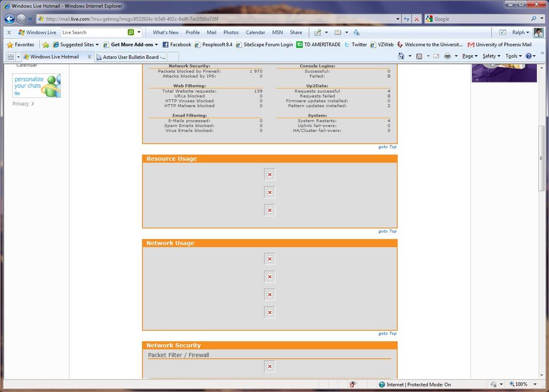Click goto Top link below Resource Usage
The height and width of the screenshot is (392, 549).
(387, 231)
